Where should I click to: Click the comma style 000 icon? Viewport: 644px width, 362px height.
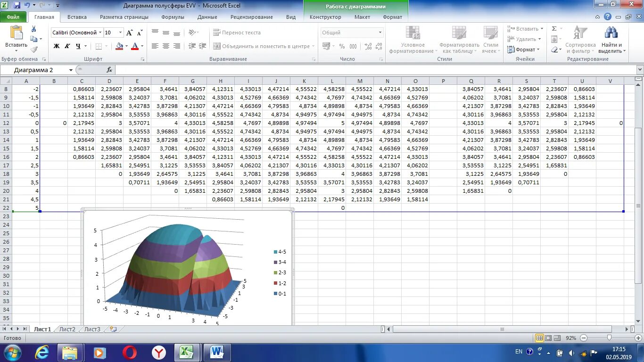pyautogui.click(x=354, y=46)
